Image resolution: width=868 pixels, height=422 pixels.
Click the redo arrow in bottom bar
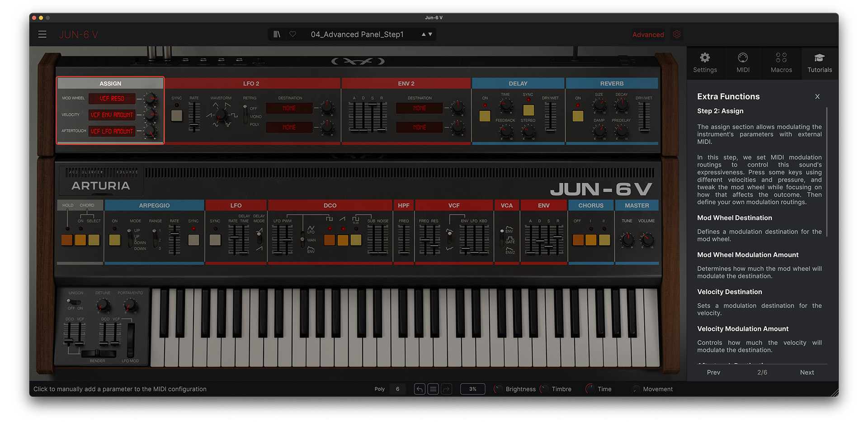447,389
